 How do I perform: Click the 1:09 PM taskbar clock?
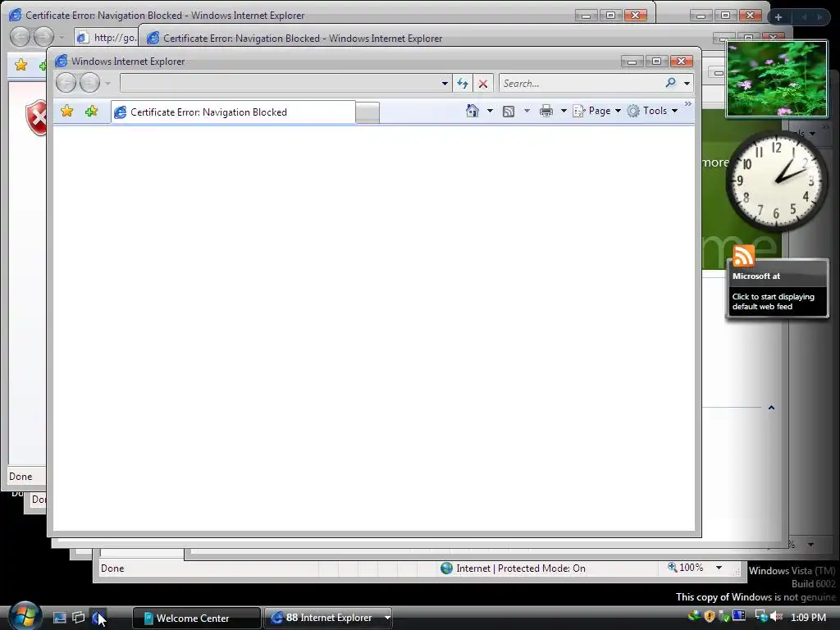(x=808, y=617)
